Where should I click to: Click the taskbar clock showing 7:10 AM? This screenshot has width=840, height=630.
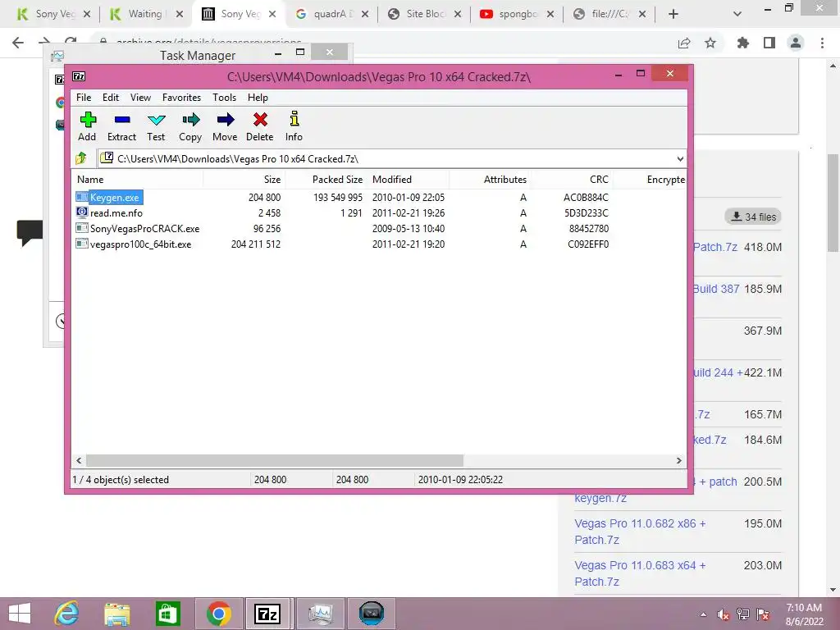[x=804, y=614]
